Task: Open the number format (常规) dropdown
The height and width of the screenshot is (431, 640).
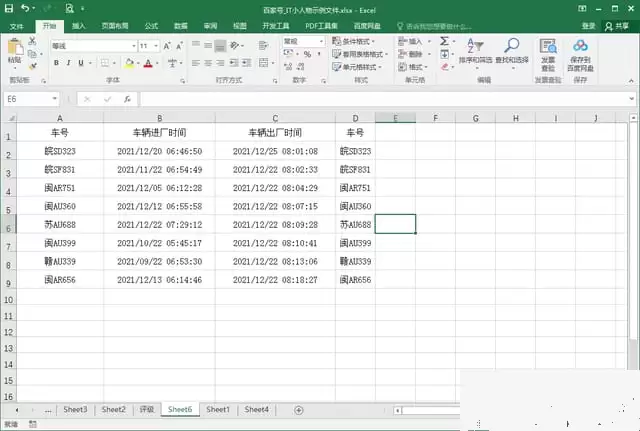Action: pos(321,41)
